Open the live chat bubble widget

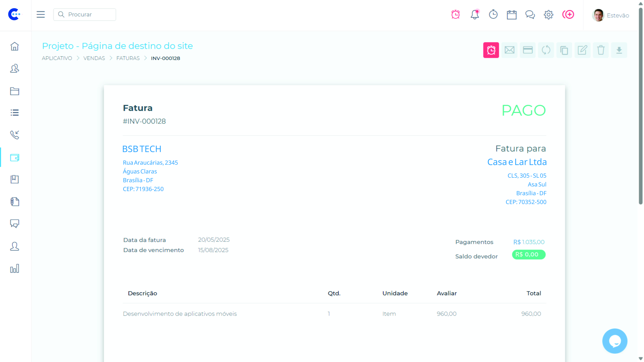point(614,341)
